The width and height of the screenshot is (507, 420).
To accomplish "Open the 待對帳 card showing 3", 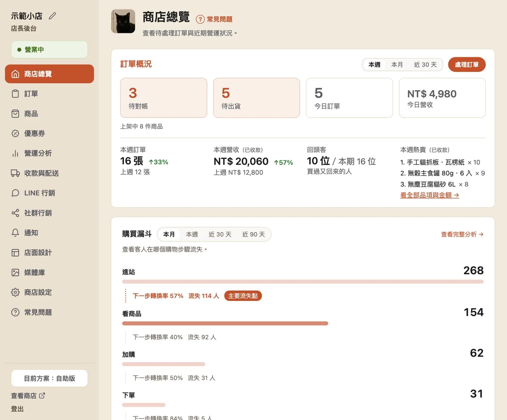I will point(164,98).
